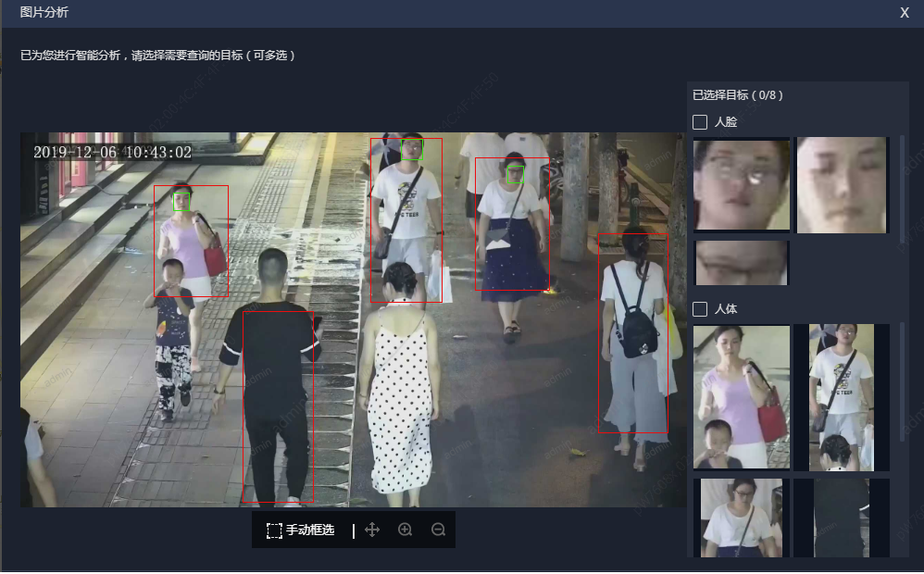Click the body section scrollbar
The image size is (924, 574).
[902, 381]
